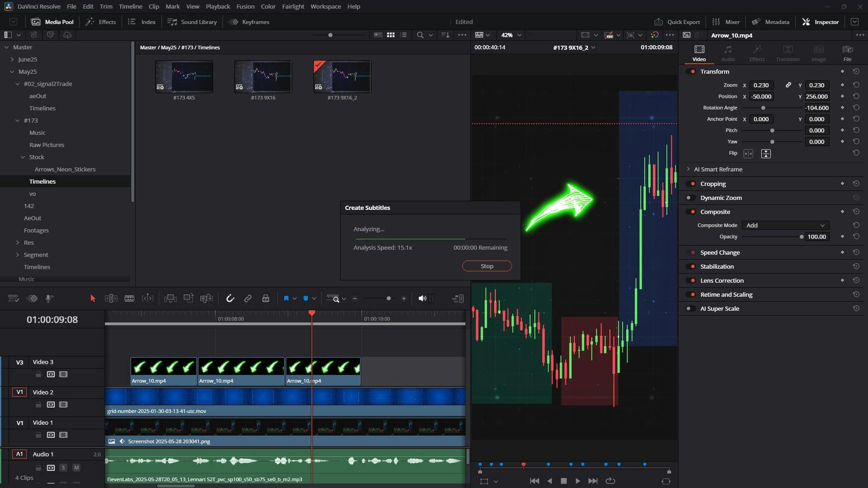This screenshot has height=488, width=868.
Task: Collapse the Stock bin
Action: click(23, 157)
